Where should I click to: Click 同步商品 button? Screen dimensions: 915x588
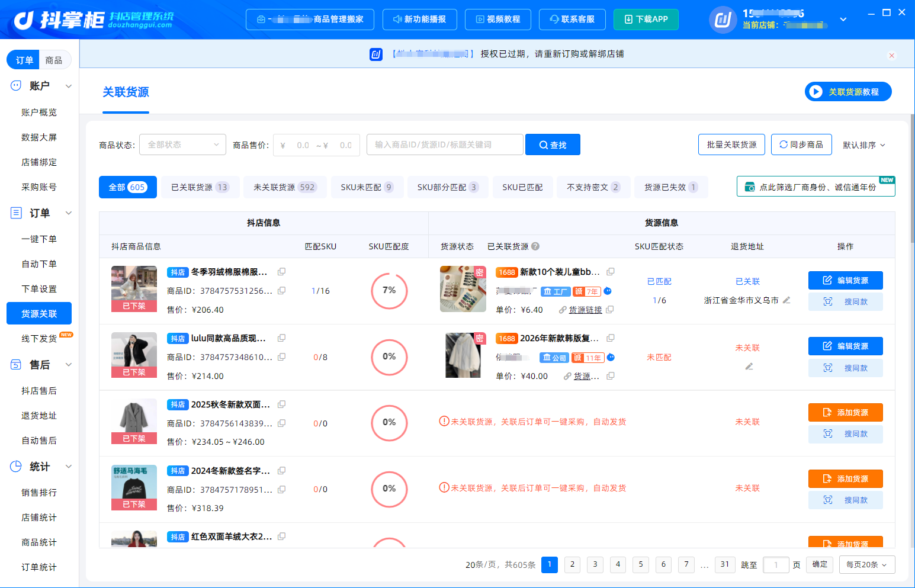pos(801,144)
